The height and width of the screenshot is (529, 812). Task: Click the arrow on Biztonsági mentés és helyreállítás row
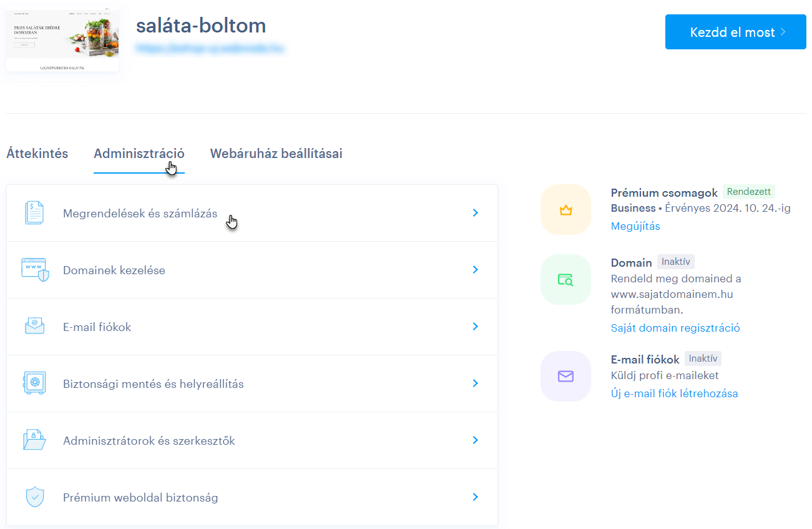476,383
